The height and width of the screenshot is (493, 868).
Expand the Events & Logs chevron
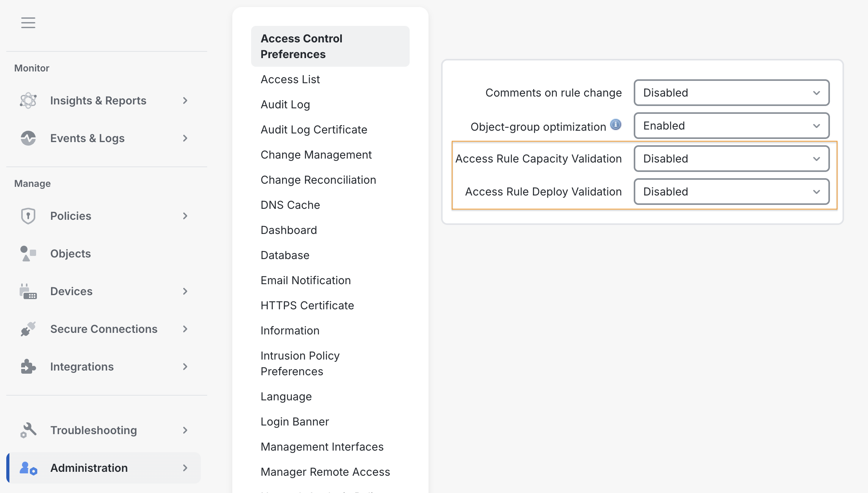[x=185, y=138]
